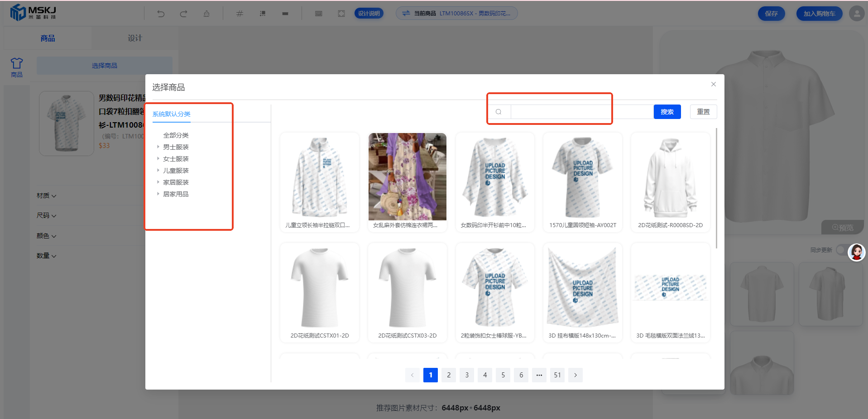Toggle the grid hash icon
Viewport: 868px width, 419px height.
tap(240, 14)
